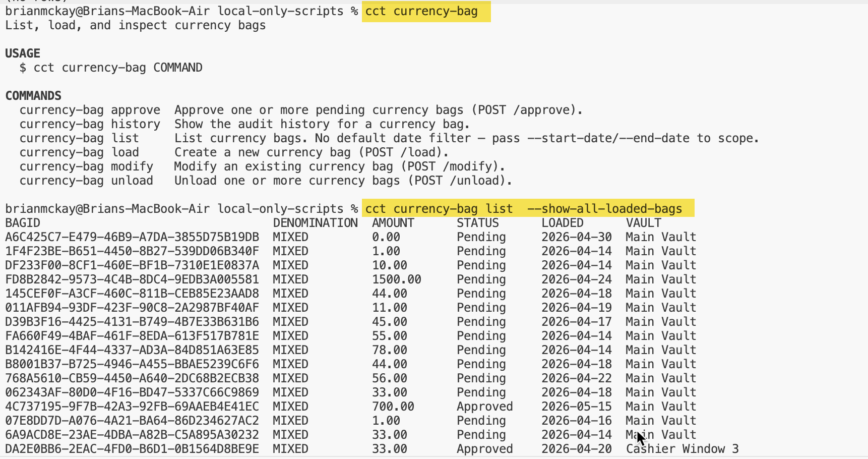This screenshot has height=459, width=868.
Task: Click the 'currency-bag list' command name
Action: tap(79, 138)
